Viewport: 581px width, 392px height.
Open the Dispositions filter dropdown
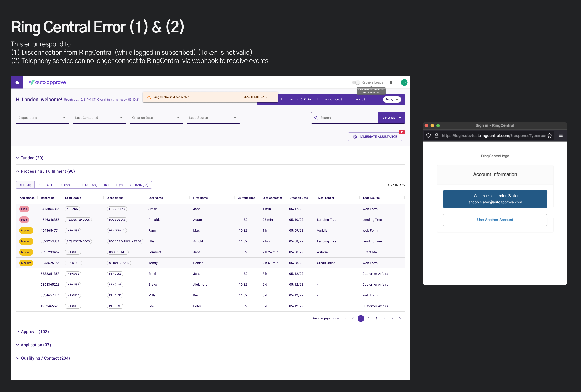pos(42,118)
